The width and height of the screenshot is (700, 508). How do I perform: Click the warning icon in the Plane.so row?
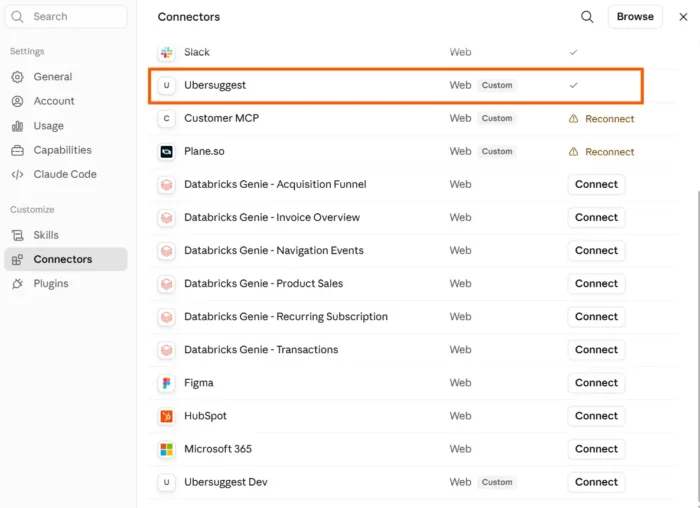573,152
